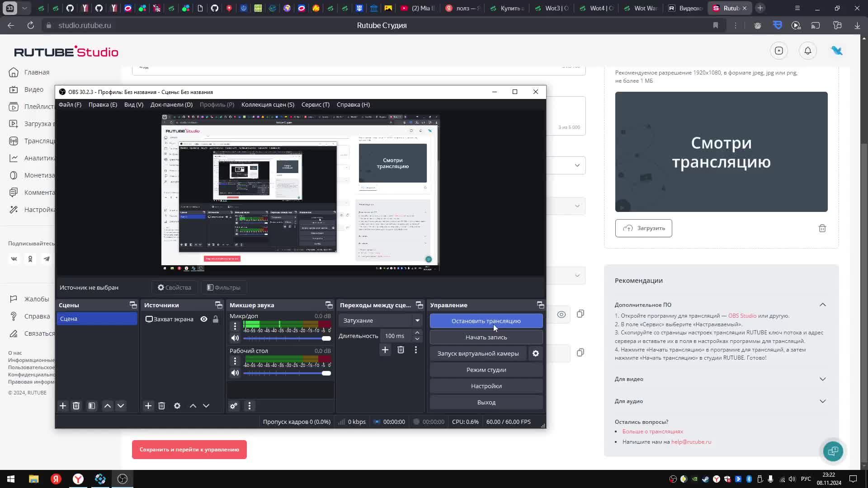Select Сцена in scenes list
The width and height of the screenshot is (868, 488).
tap(97, 319)
